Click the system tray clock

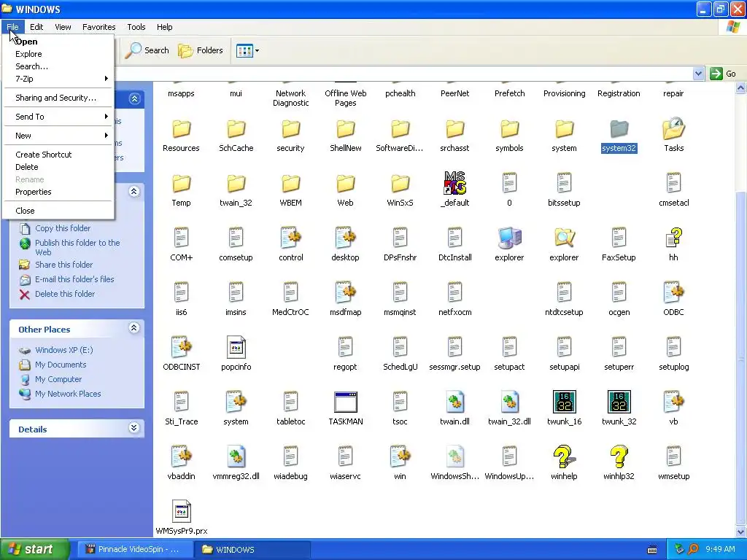[720, 549]
